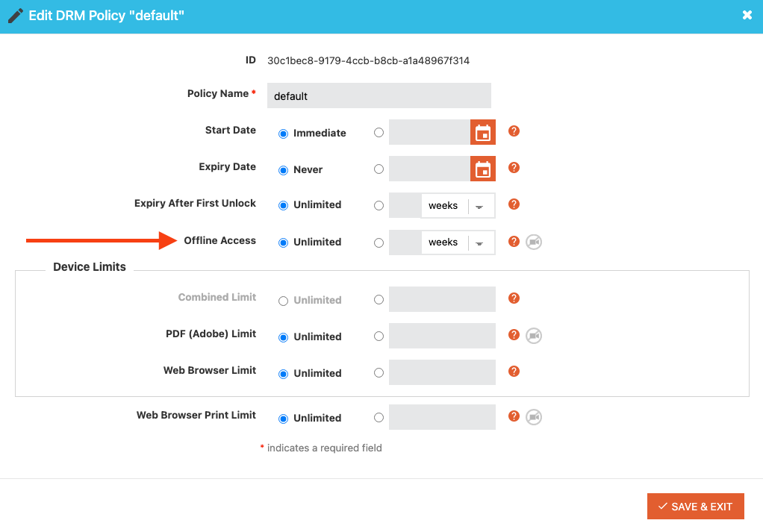
Task: Show help for Web Browser Print Limit
Action: (514, 416)
